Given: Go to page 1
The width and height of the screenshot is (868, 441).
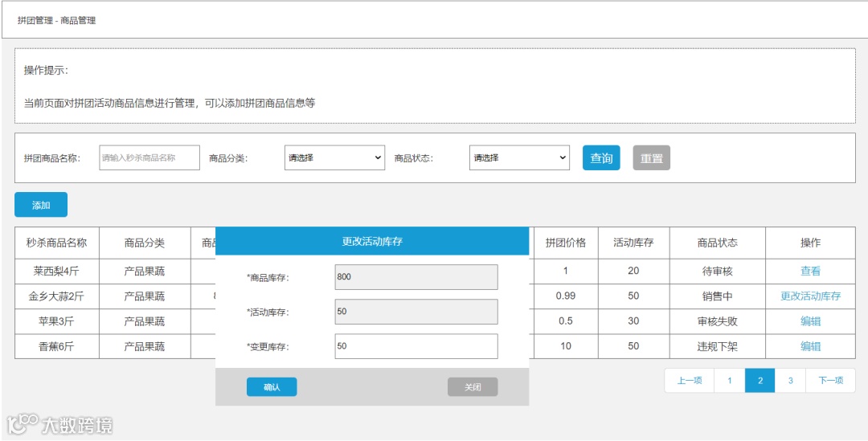Looking at the screenshot, I should (x=730, y=380).
